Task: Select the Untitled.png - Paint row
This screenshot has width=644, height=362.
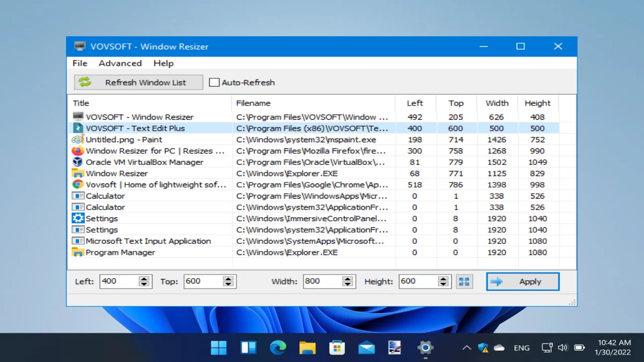Action: tap(313, 139)
